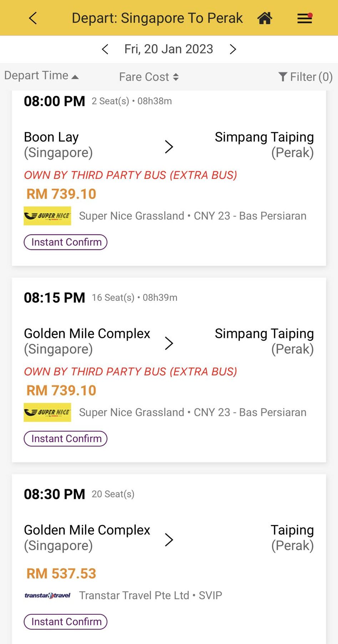Image resolution: width=338 pixels, height=644 pixels.
Task: Open the home icon
Action: click(264, 18)
